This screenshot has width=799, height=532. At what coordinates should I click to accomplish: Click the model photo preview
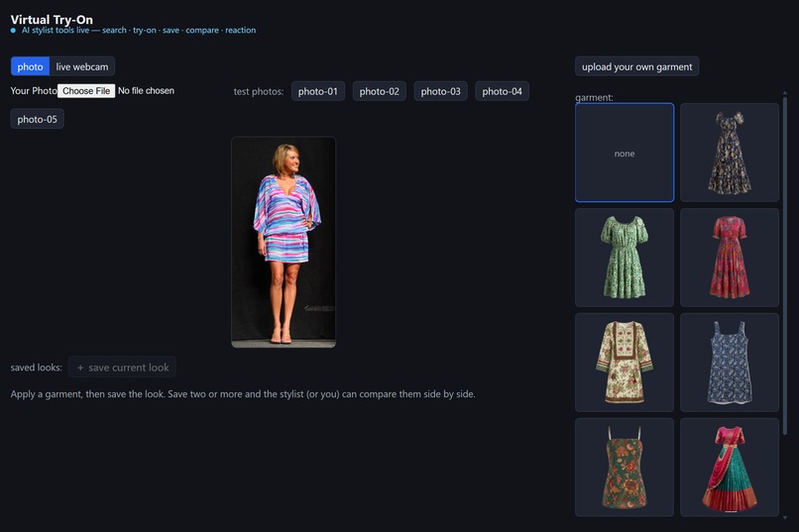[x=284, y=243]
